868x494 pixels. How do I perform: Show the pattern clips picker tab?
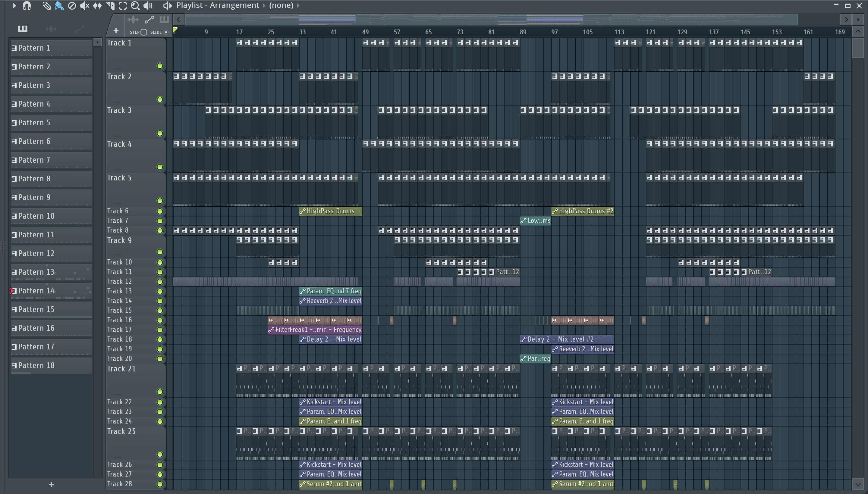tap(23, 29)
